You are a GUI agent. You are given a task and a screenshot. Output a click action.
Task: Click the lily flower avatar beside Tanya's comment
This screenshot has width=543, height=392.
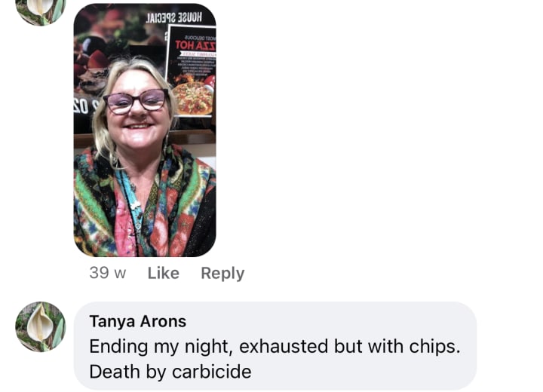pos(41,327)
